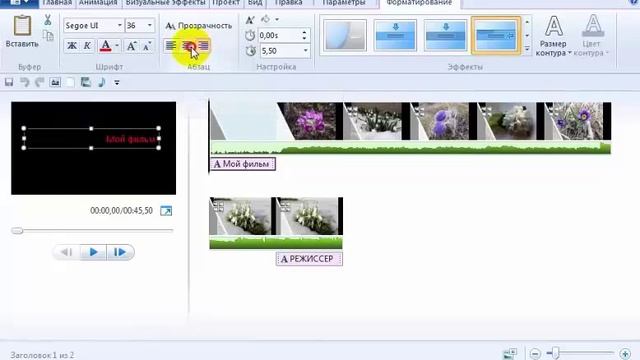Click the edit text icon in Настройка
This screenshot has height=360, width=640.
click(x=250, y=19)
